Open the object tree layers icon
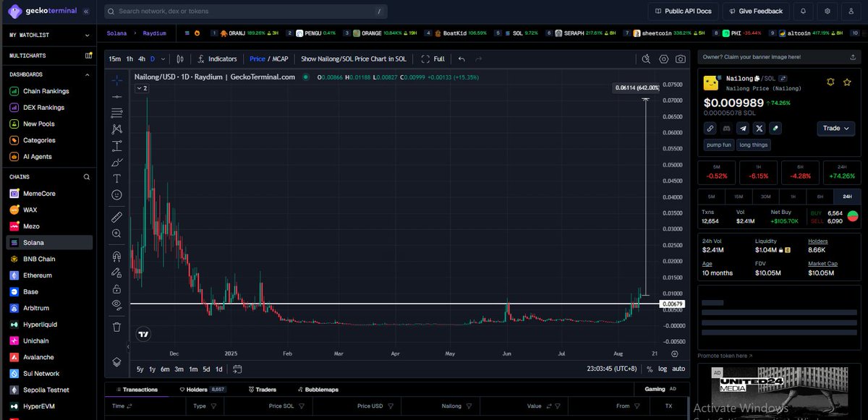Screen dimensions: 868x420 [x=116, y=361]
